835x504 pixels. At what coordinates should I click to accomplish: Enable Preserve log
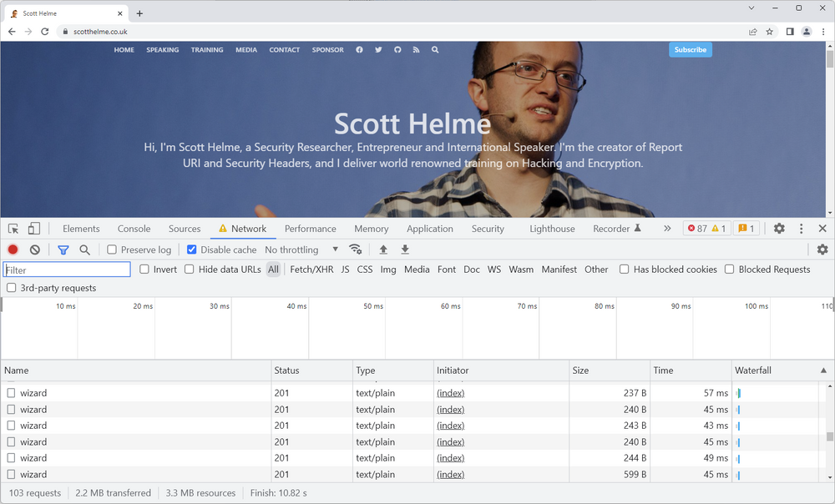pyautogui.click(x=111, y=249)
